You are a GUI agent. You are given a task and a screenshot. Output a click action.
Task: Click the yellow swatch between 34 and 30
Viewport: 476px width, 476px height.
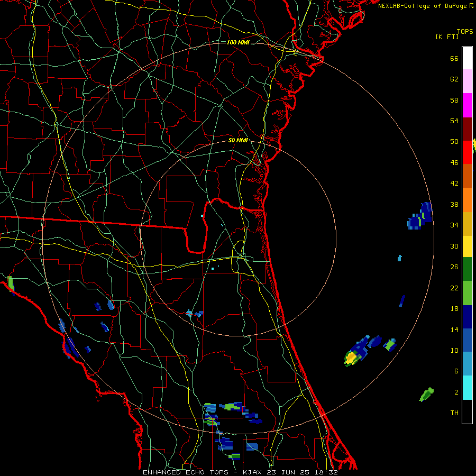467,246
